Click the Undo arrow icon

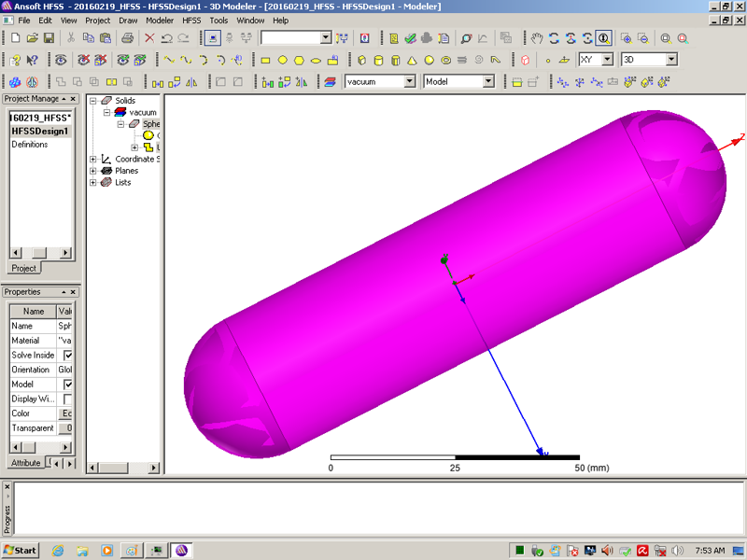[166, 38]
